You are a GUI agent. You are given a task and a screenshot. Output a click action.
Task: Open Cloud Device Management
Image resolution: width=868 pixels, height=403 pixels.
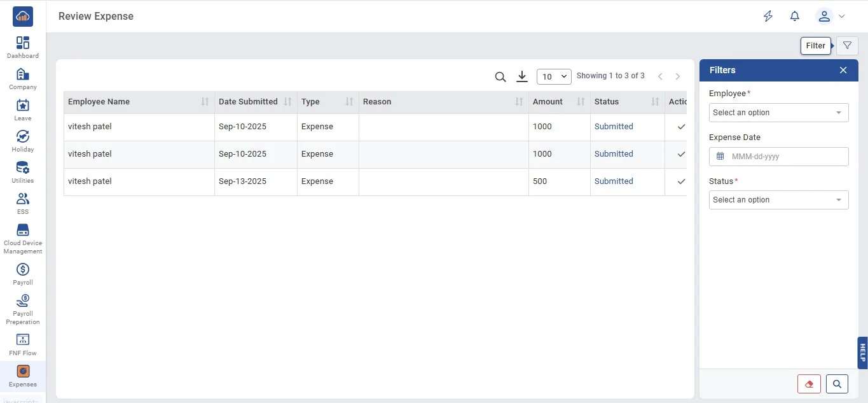click(x=23, y=238)
